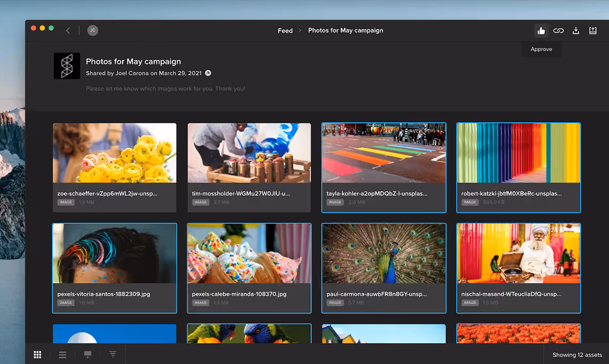Click filename pexels-vitoria-santos-1882309.jpg
This screenshot has height=364, width=609.
click(103, 294)
